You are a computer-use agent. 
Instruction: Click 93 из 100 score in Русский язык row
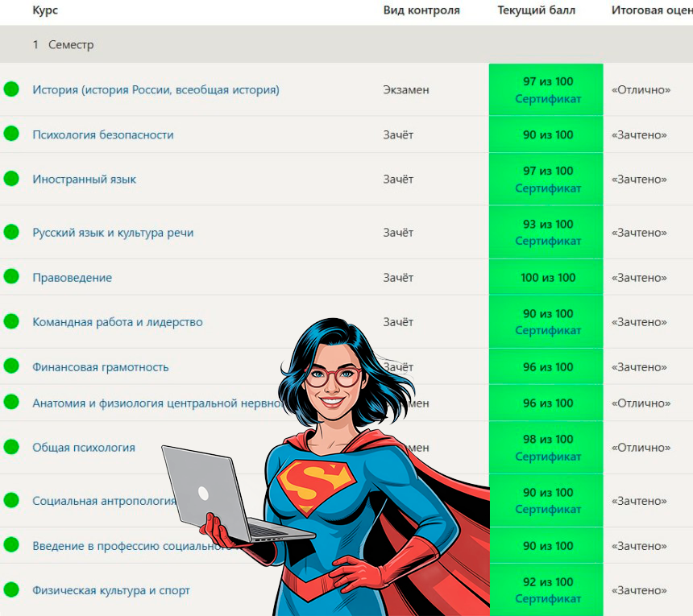tap(548, 225)
